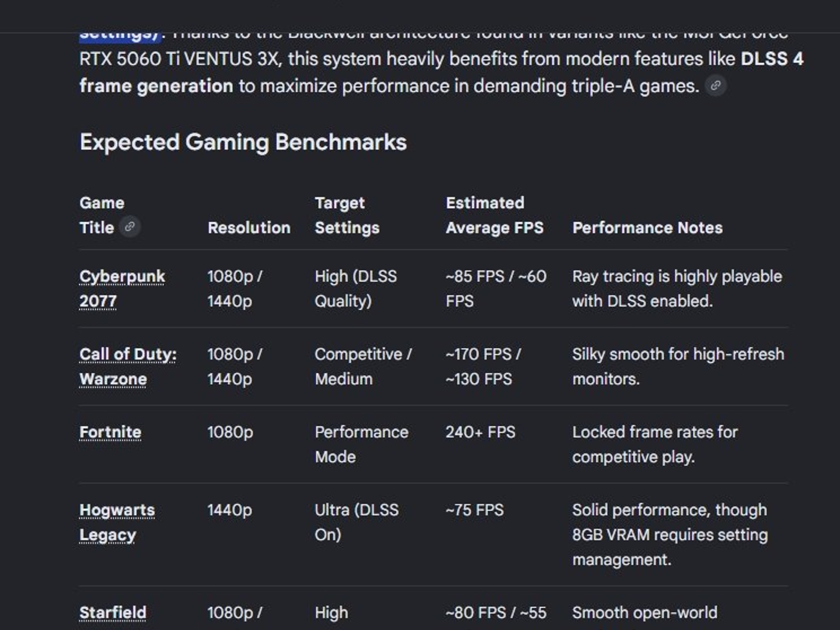Click the Estimated Average FPS header
The image size is (840, 630).
(x=495, y=215)
